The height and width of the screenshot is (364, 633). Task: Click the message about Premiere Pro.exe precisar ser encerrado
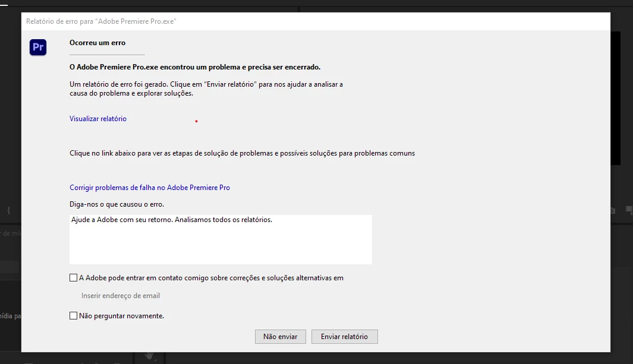(195, 67)
